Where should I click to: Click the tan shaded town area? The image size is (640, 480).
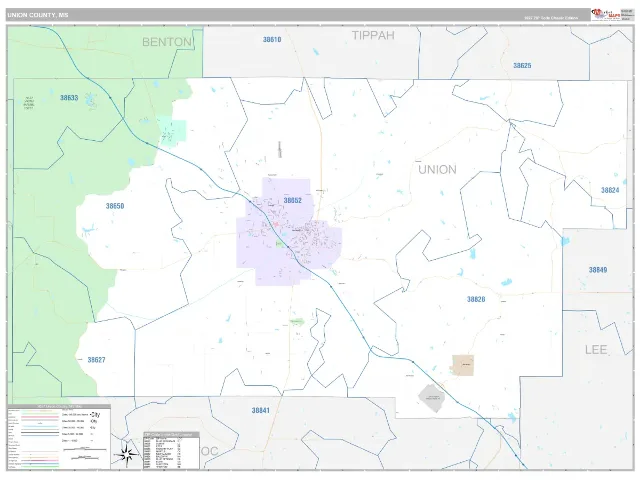tap(463, 365)
